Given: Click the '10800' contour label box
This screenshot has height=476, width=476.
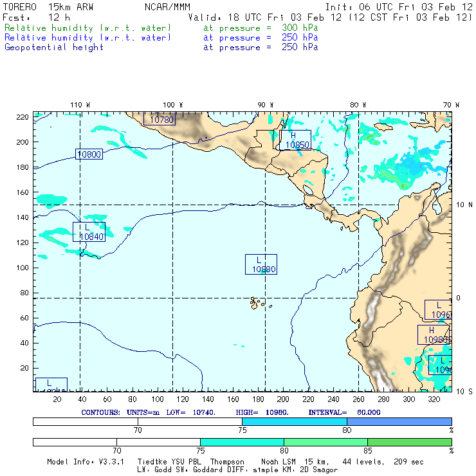Looking at the screenshot, I should point(89,154).
